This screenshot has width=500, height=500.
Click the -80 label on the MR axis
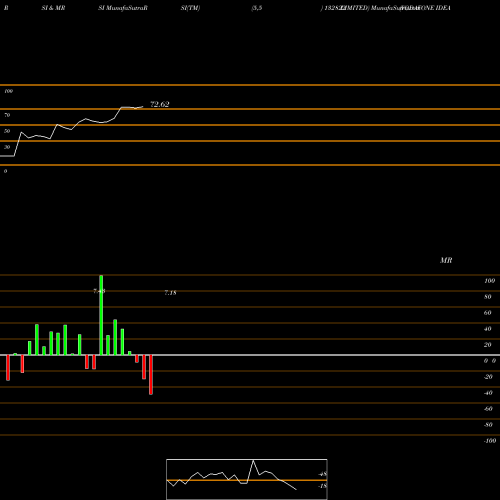click(x=488, y=425)
